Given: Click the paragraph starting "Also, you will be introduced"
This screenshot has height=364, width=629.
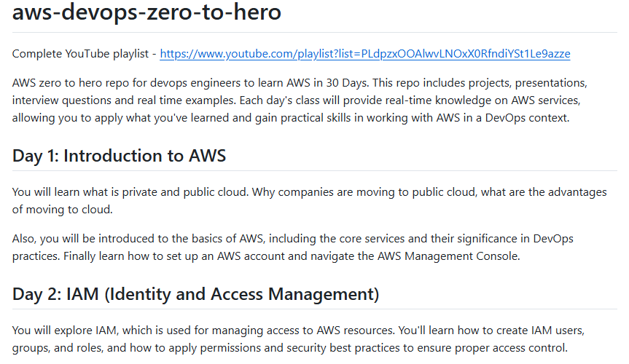Looking at the screenshot, I should (x=293, y=247).
